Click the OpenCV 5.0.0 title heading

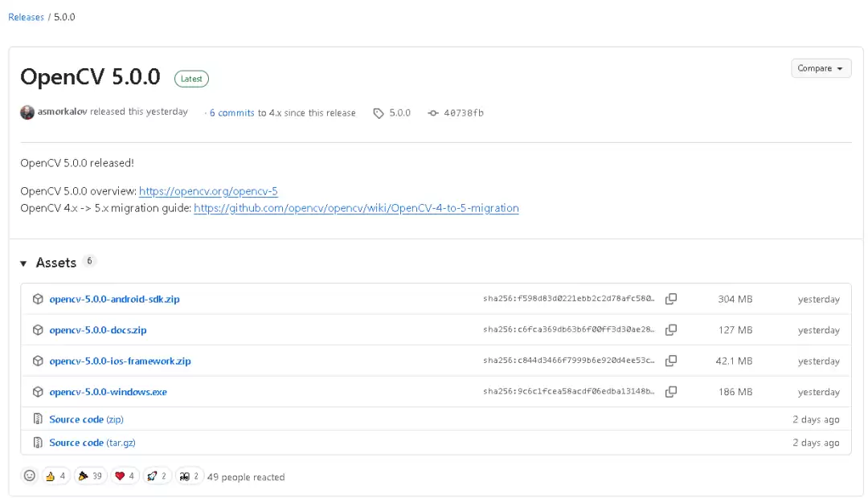point(90,77)
